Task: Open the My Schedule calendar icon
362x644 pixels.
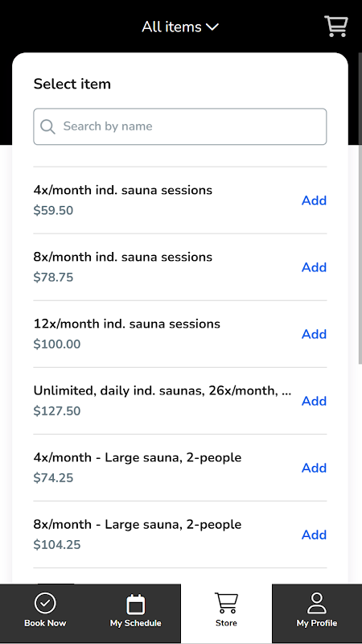Action: [135, 605]
